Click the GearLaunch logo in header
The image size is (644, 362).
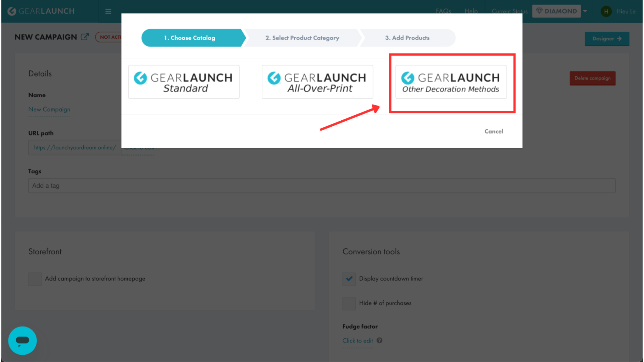[x=41, y=11]
